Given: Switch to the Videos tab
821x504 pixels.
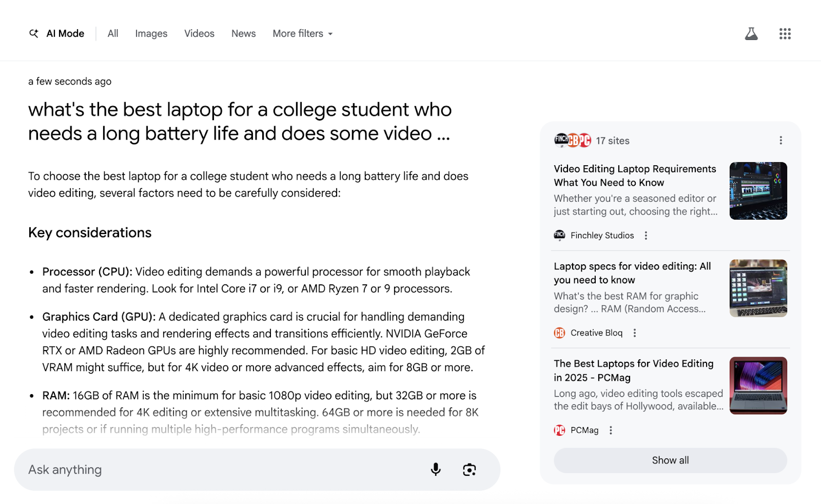Looking at the screenshot, I should tap(199, 33).
